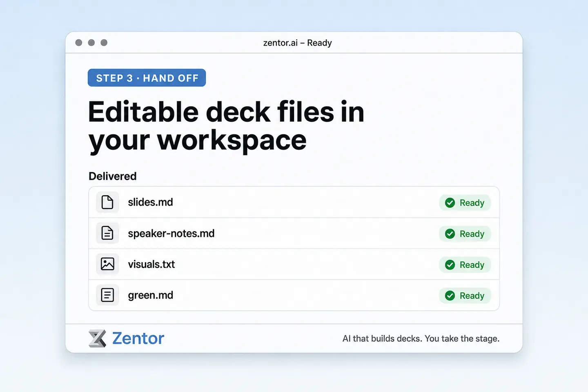Click the middle gray window control dot
The width and height of the screenshot is (588, 392).
91,42
